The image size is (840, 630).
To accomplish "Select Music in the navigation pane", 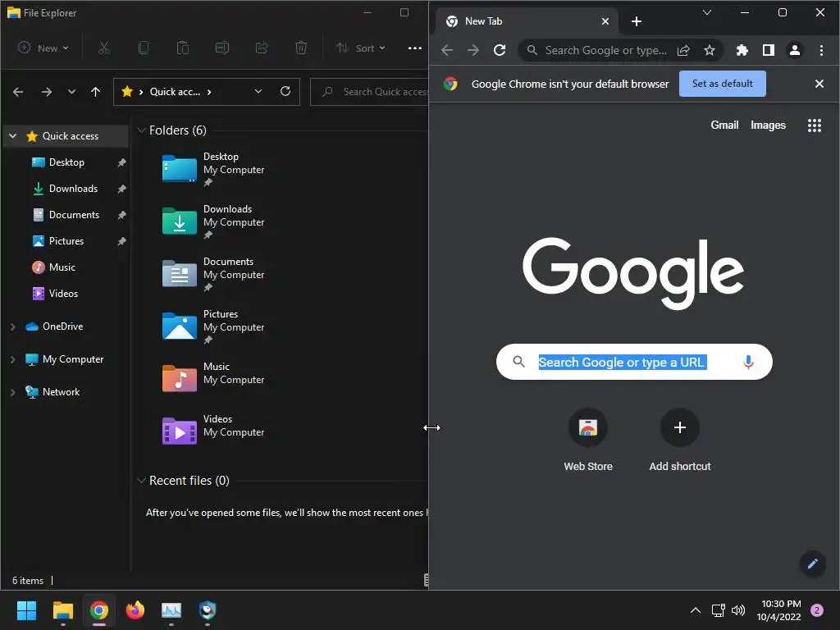I will pos(62,267).
